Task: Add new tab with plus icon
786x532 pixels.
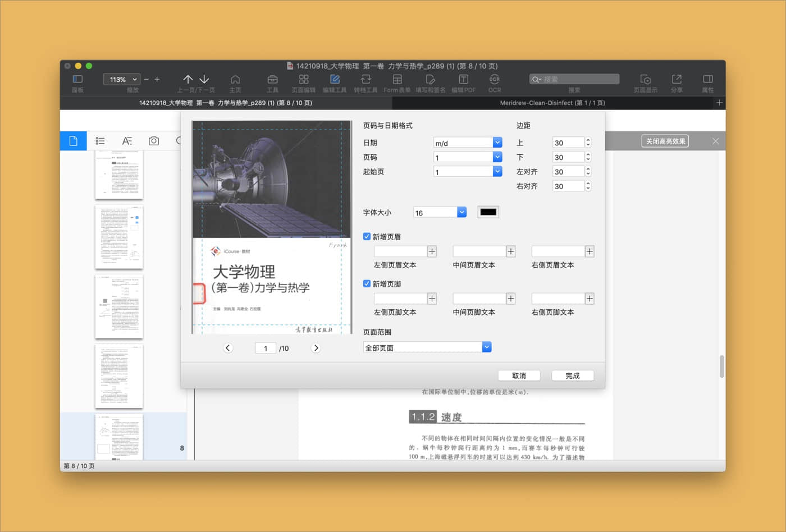Action: point(719,103)
